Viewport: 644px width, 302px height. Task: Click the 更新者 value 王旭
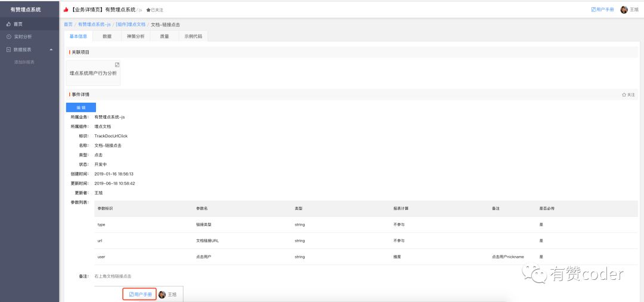pos(98,193)
